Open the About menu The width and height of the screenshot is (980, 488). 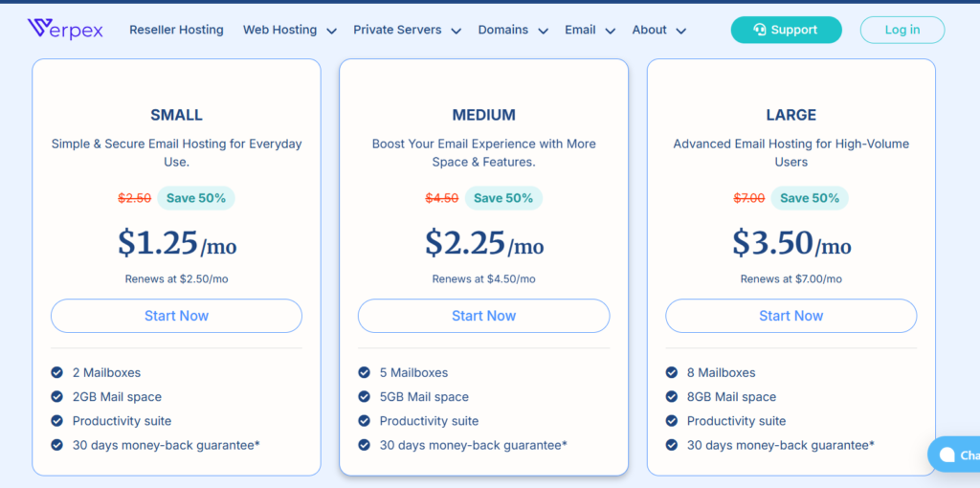[650, 30]
